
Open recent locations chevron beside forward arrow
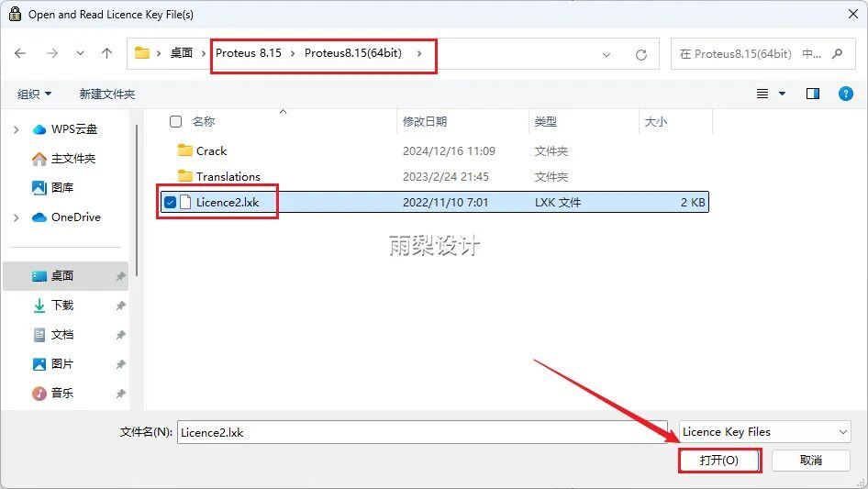[80, 53]
